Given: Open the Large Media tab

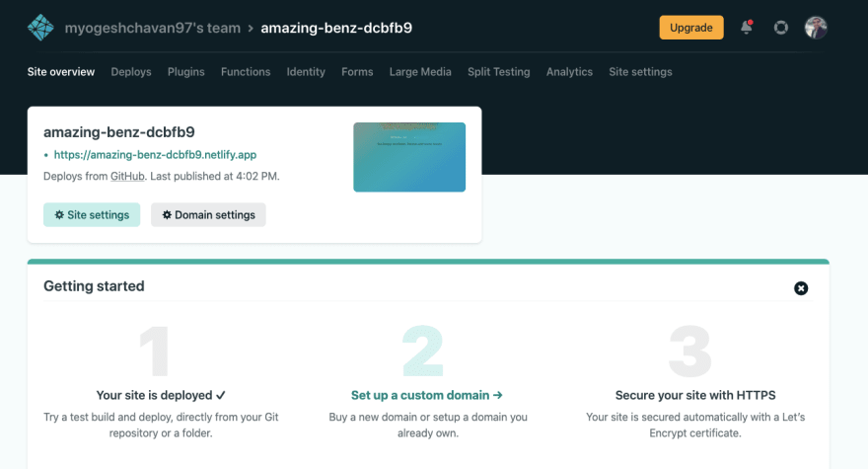Looking at the screenshot, I should 420,72.
